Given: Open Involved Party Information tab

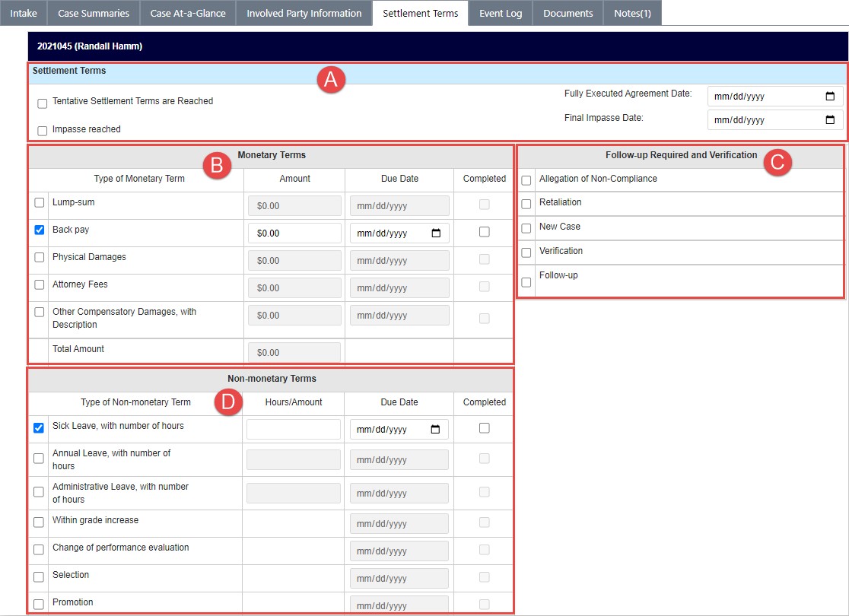Looking at the screenshot, I should 304,13.
